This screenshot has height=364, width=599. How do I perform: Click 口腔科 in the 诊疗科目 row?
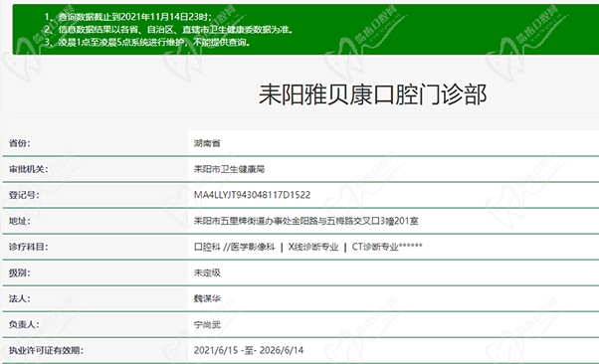(207, 247)
